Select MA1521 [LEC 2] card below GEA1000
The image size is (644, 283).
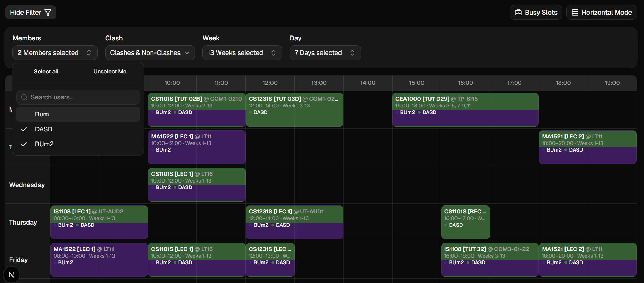588,147
